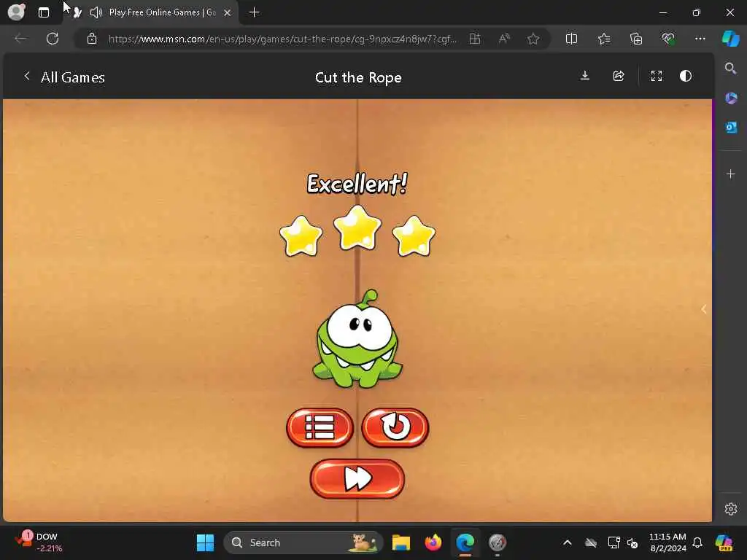Open a new browser tab
This screenshot has width=747, height=560.
255,12
